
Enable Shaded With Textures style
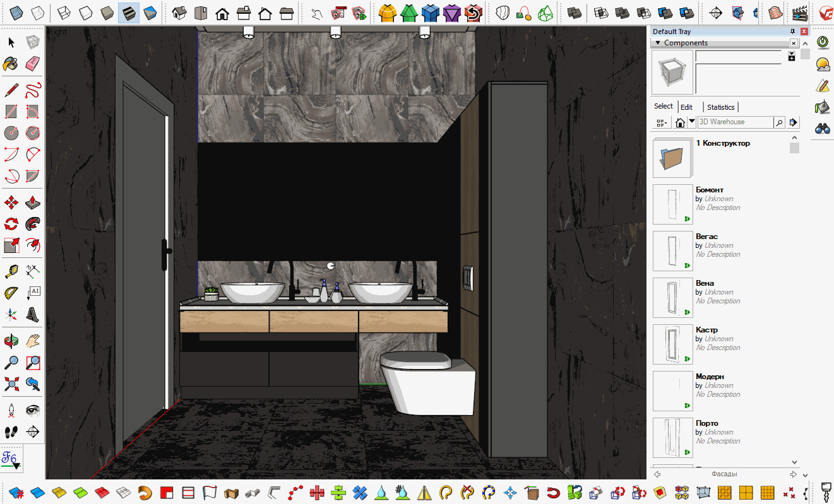128,13
